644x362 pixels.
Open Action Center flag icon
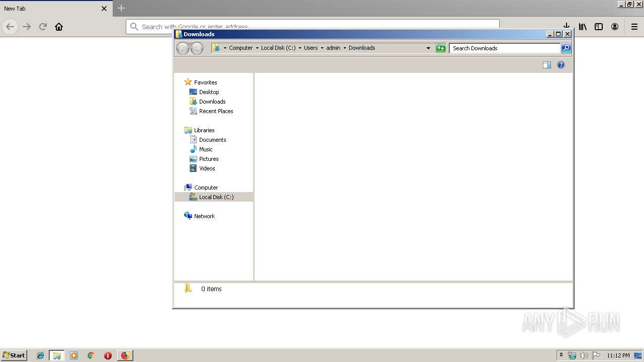pyautogui.click(x=596, y=355)
